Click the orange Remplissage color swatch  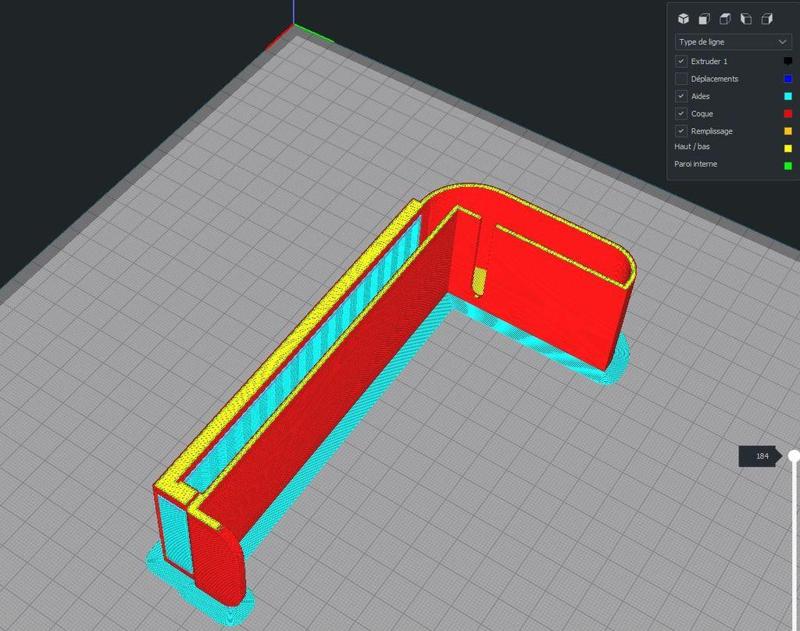(788, 131)
